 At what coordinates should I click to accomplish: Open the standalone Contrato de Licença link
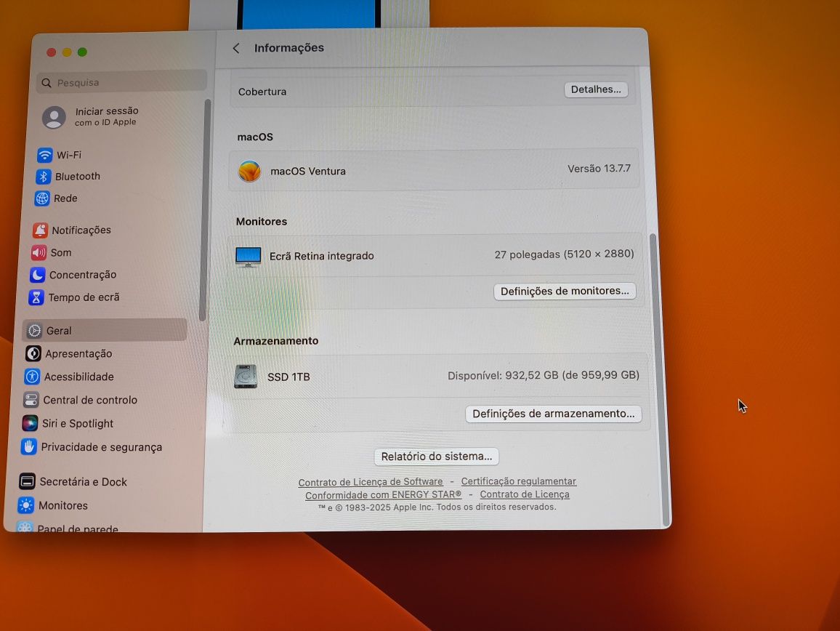pos(525,494)
